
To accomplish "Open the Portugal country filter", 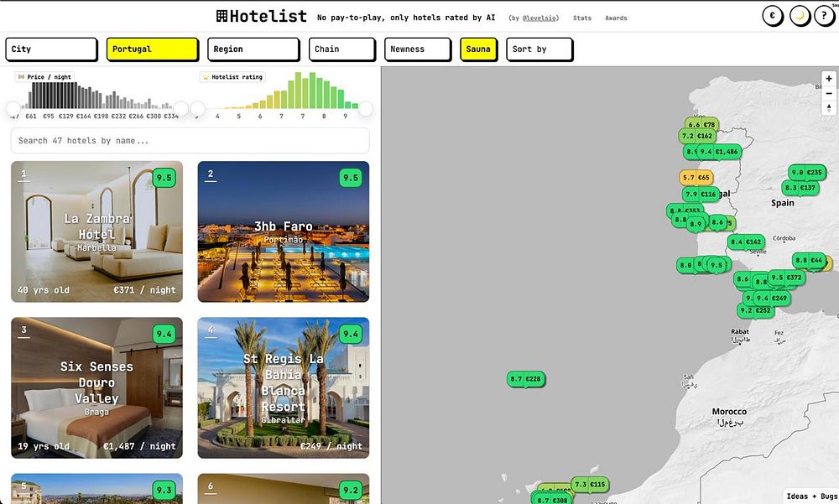I will [x=153, y=49].
